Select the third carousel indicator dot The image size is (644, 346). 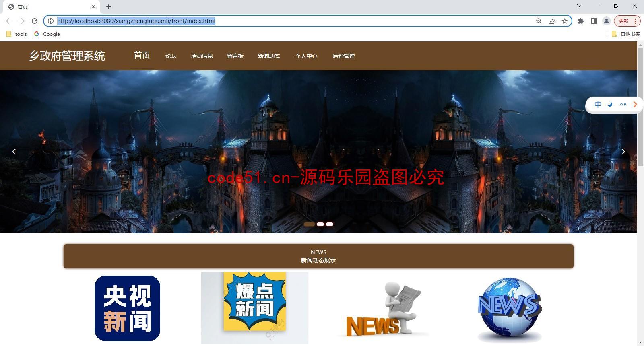[x=330, y=224]
